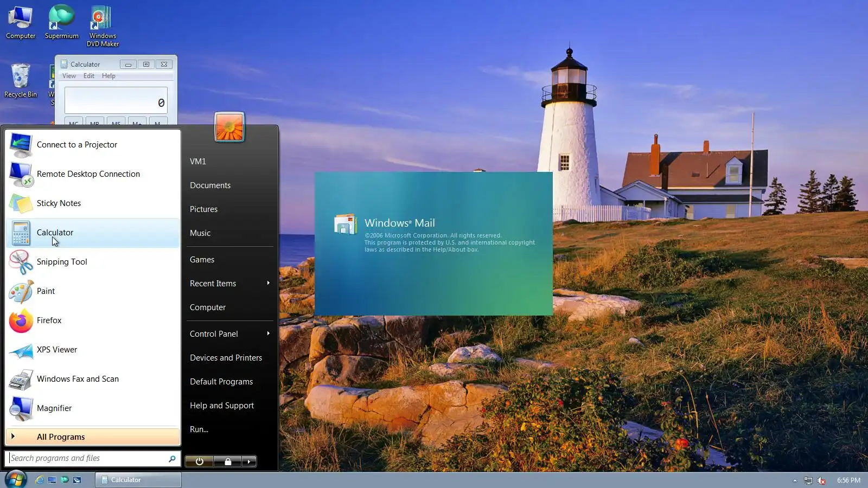
Task: Open Help and Support
Action: (x=229, y=406)
